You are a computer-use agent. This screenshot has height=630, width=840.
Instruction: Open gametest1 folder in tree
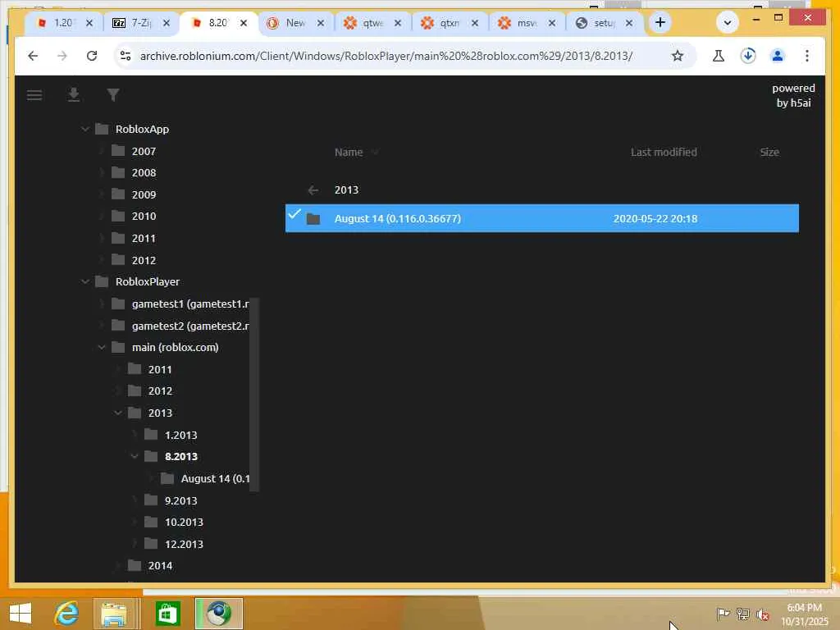point(190,304)
